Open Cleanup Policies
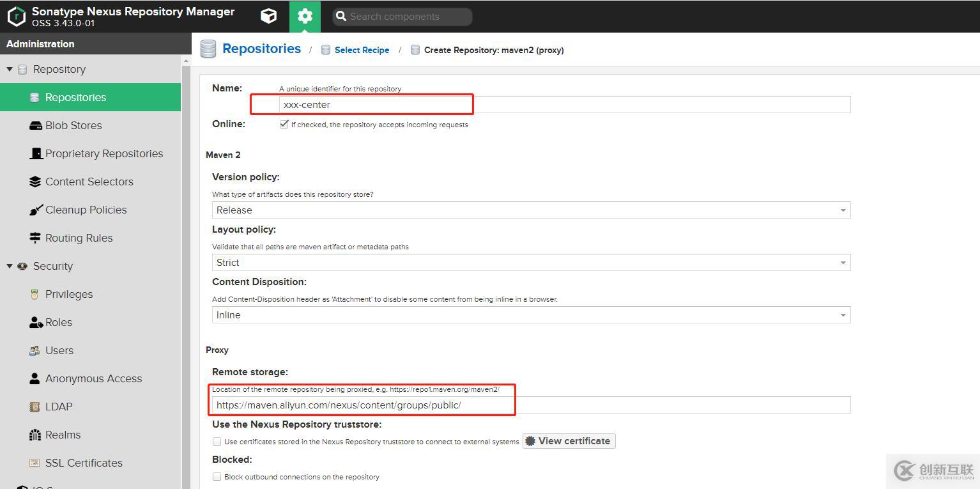The image size is (980, 489). click(x=86, y=210)
